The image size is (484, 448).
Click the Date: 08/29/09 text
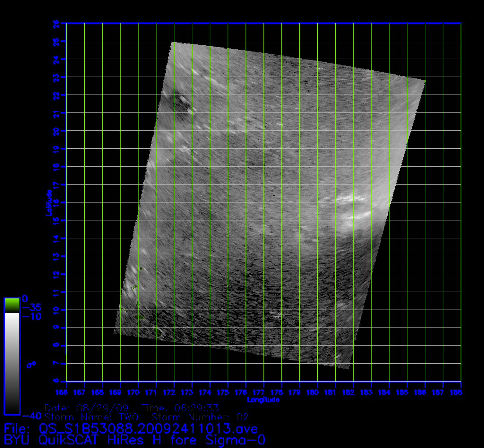(x=87, y=409)
